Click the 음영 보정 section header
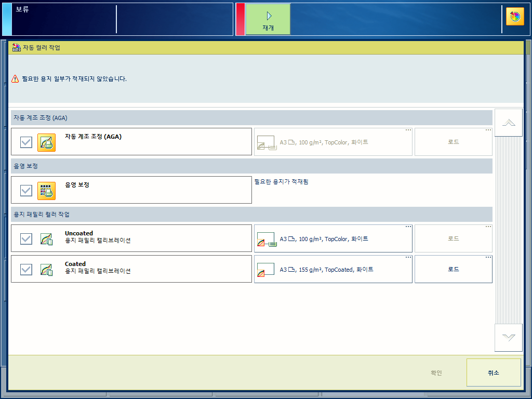 click(x=251, y=166)
